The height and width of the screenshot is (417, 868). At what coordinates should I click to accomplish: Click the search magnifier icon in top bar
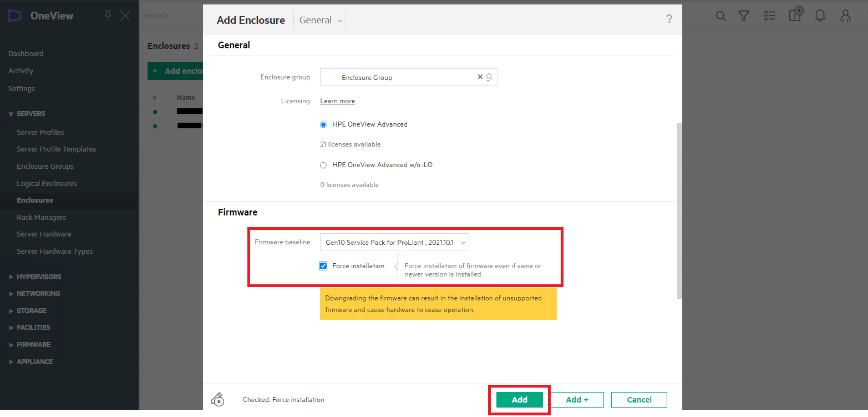click(x=721, y=16)
